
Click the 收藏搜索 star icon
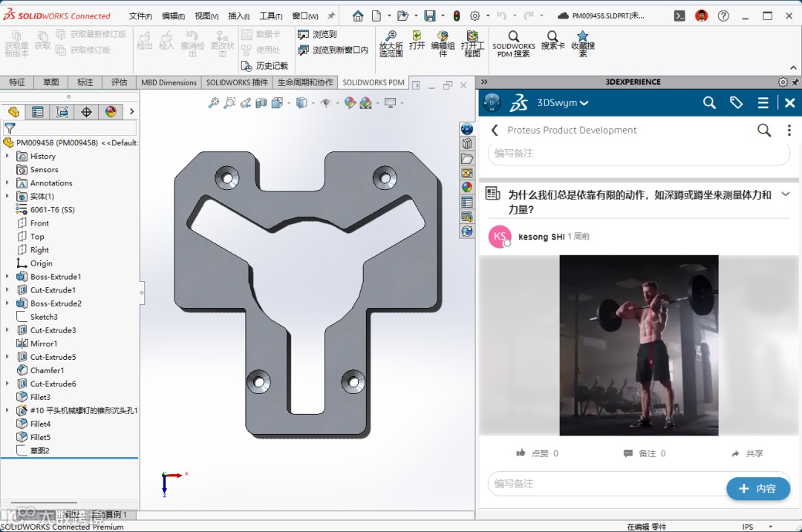[582, 37]
